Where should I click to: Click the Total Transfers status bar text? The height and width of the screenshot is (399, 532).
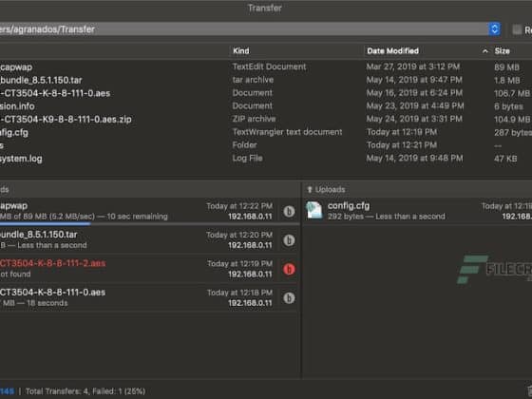point(85,391)
